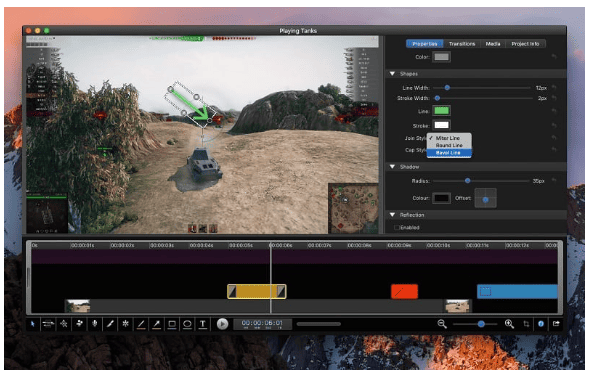Open the gray Color swatch

click(441, 57)
